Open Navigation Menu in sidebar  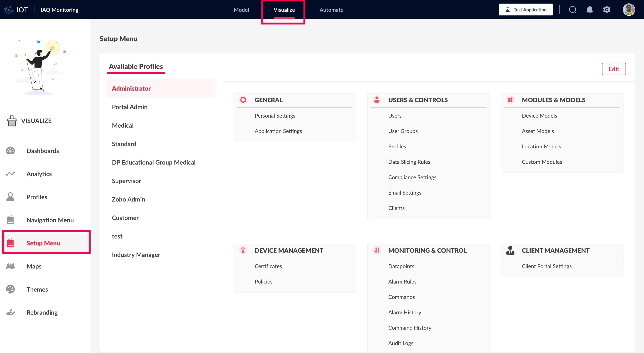tap(50, 220)
